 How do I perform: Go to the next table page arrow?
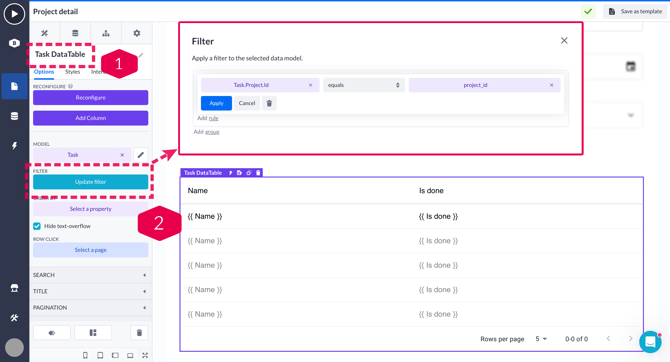pos(631,338)
